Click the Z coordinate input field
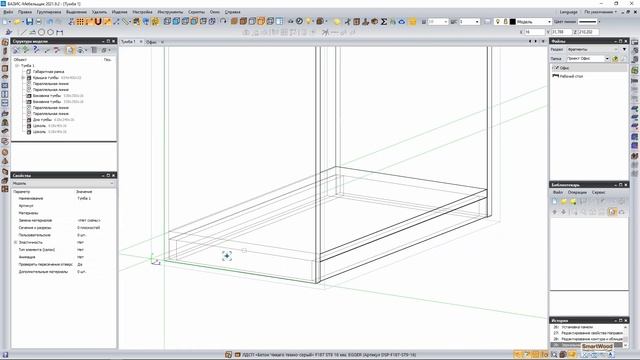Image resolution: width=640 pixels, height=360 pixels. (x=589, y=32)
